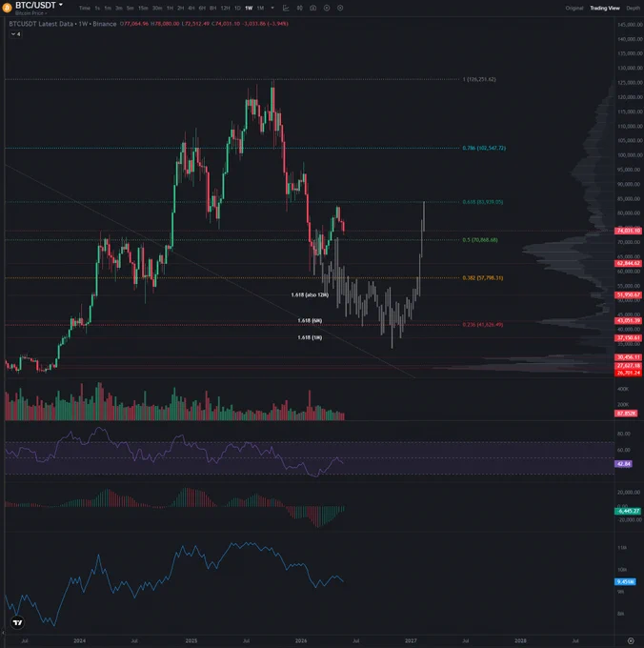Select the Time interval option
Image resolution: width=644 pixels, height=648 pixels.
pos(84,8)
